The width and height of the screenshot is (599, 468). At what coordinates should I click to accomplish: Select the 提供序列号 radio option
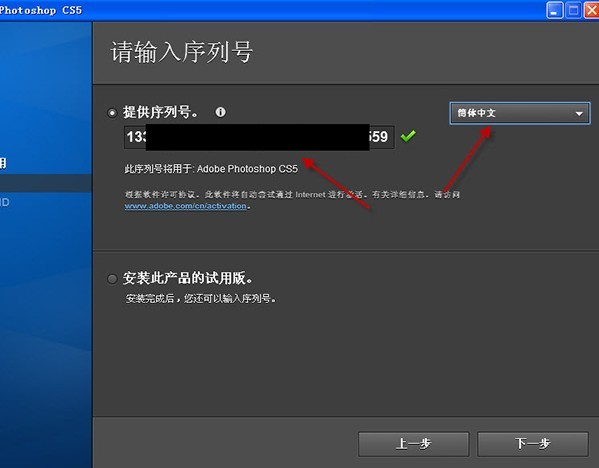112,113
